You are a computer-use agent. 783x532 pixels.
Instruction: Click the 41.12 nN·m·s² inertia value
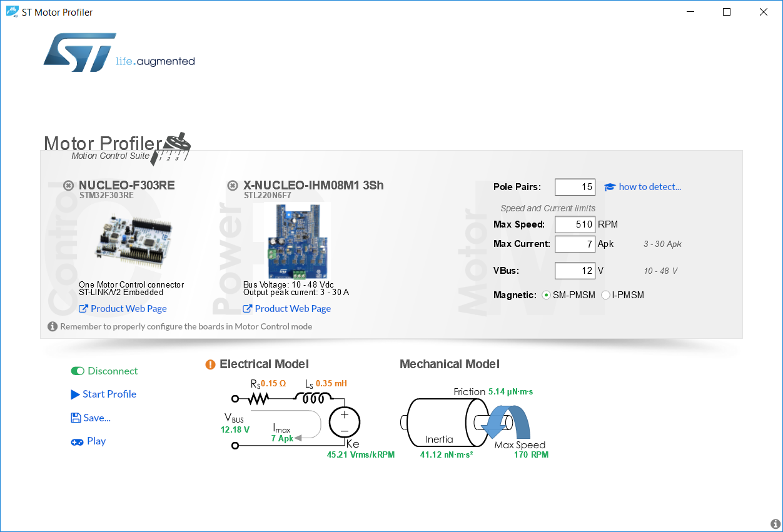tap(447, 454)
